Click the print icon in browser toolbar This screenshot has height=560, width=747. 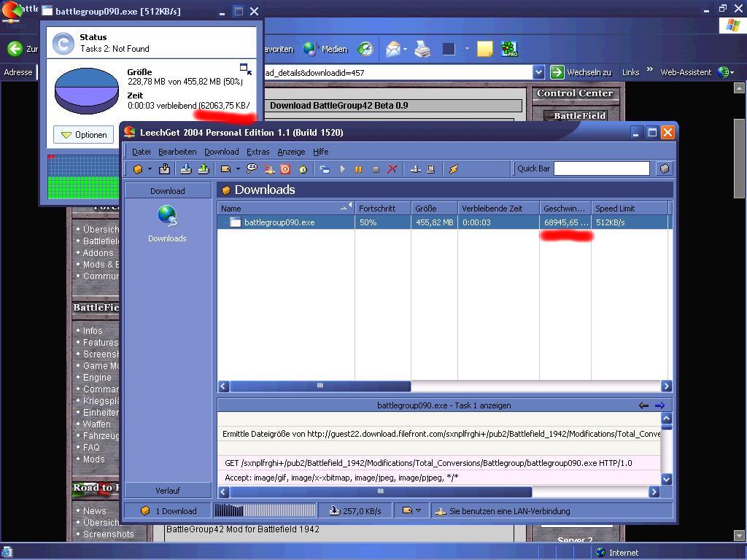tap(422, 50)
